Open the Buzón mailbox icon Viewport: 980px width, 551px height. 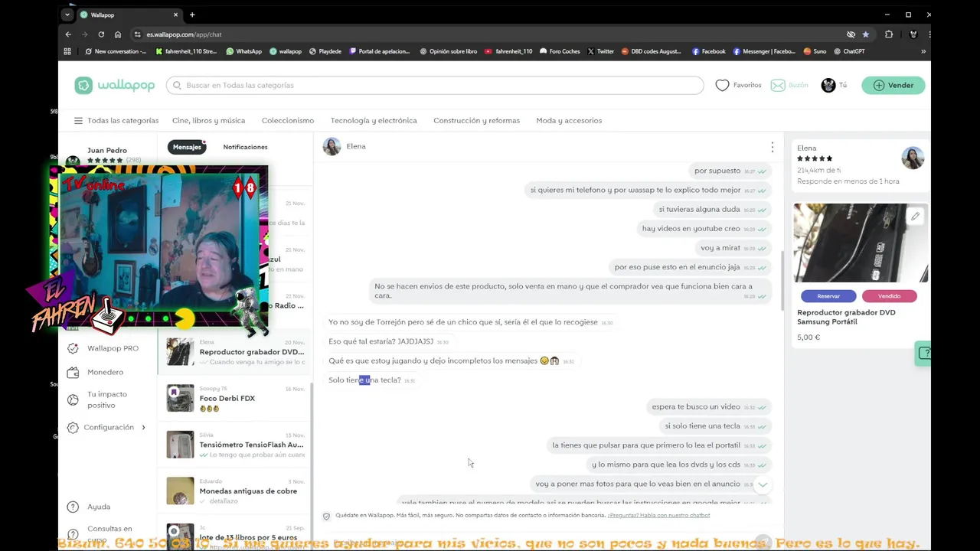tap(778, 85)
